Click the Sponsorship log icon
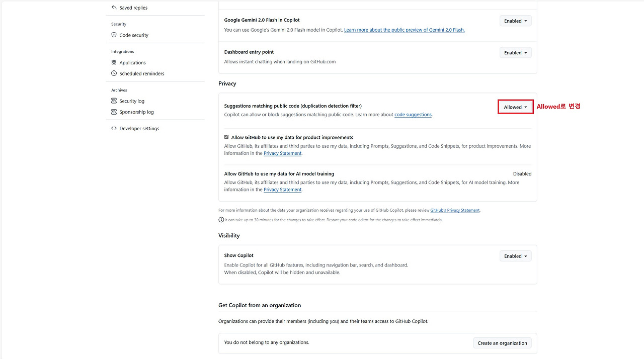The height and width of the screenshot is (359, 644). coord(114,112)
